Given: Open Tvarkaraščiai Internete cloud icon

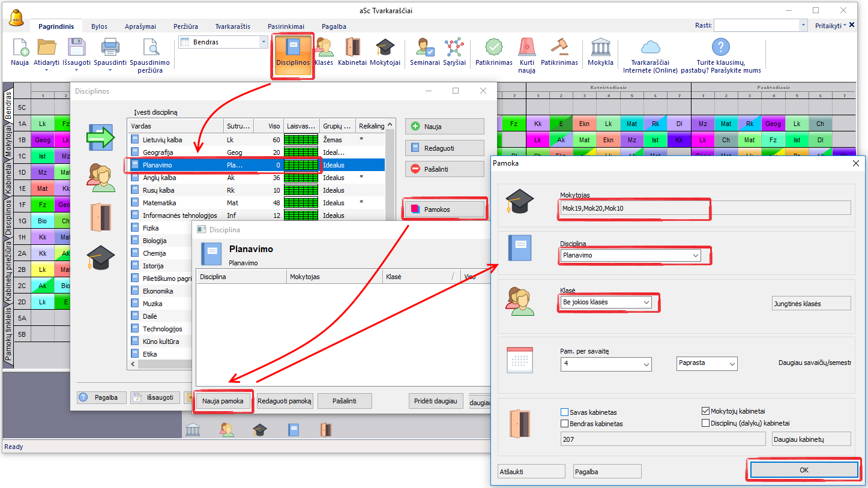Looking at the screenshot, I should coord(650,48).
